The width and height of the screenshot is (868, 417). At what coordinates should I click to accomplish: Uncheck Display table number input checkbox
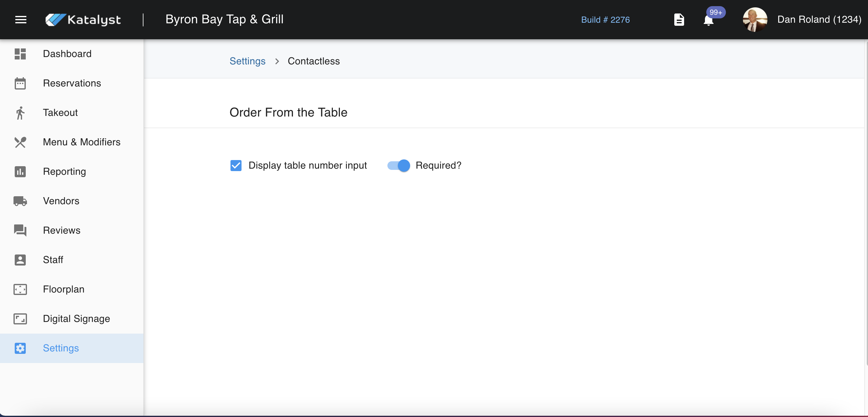[236, 166]
